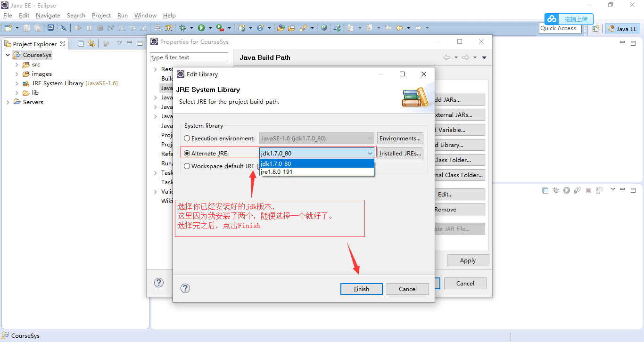Expand the Servers project node
Viewport: 644px width, 342px height.
point(8,102)
